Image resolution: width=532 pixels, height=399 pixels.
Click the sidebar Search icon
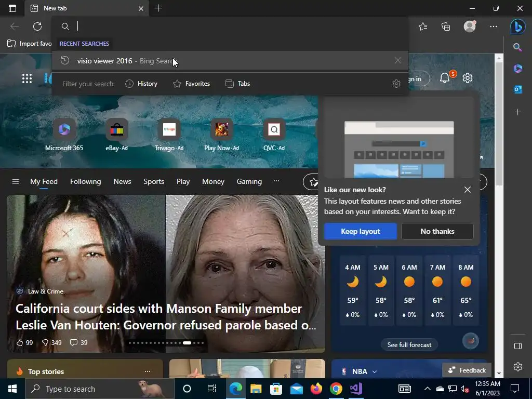pyautogui.click(x=517, y=47)
